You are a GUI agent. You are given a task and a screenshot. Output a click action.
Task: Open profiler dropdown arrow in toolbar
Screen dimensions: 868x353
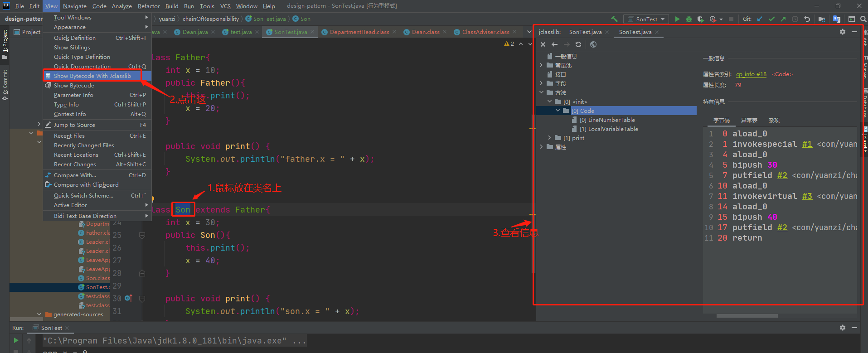pyautogui.click(x=721, y=19)
